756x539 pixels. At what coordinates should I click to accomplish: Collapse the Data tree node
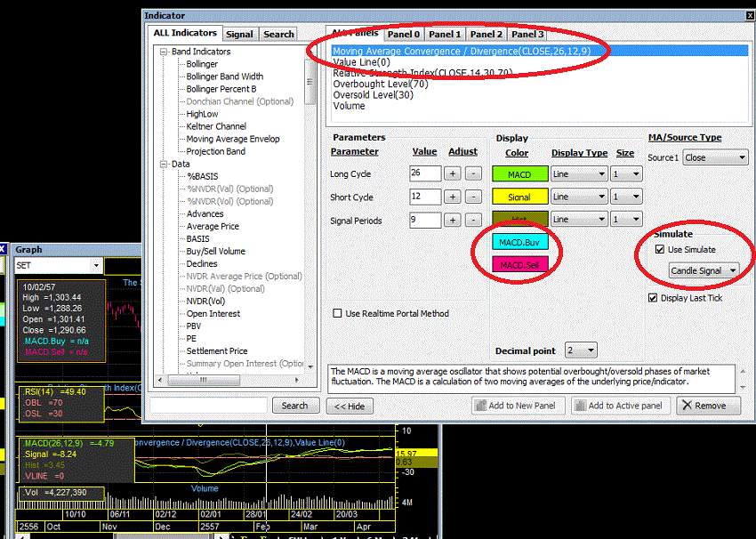coord(164,165)
